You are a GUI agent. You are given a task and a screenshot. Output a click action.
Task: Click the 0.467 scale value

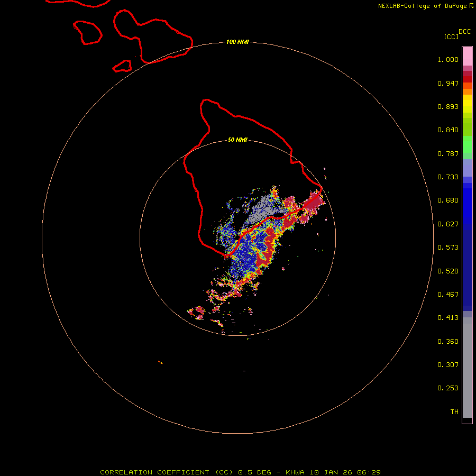click(448, 295)
